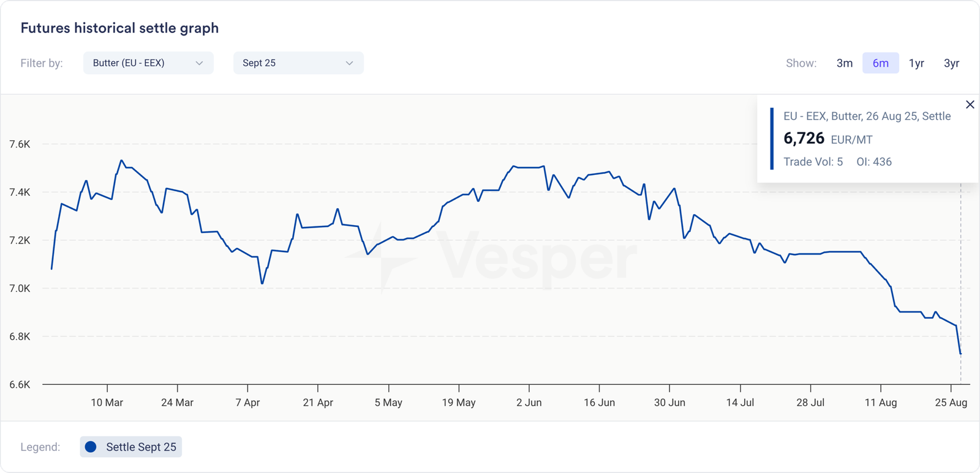This screenshot has width=980, height=473.
Task: Click the 25 Aug axis tick label
Action: 951,403
